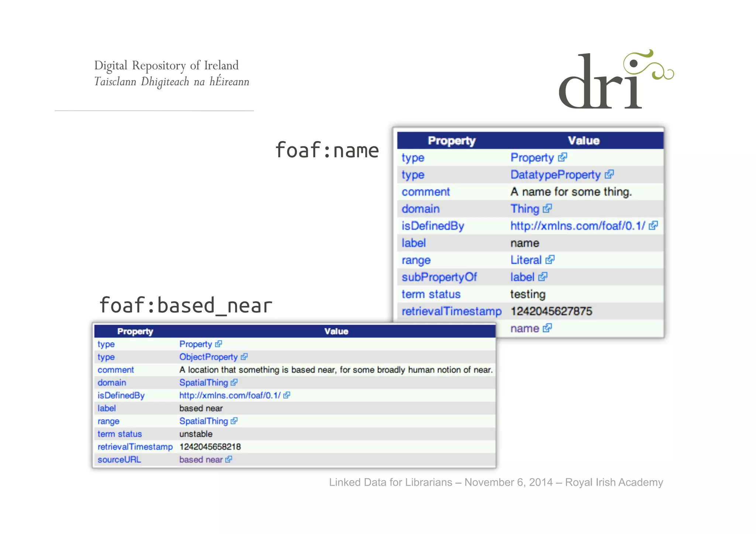Select the 'unstable' term status value
The image size is (756, 534).
(196, 434)
